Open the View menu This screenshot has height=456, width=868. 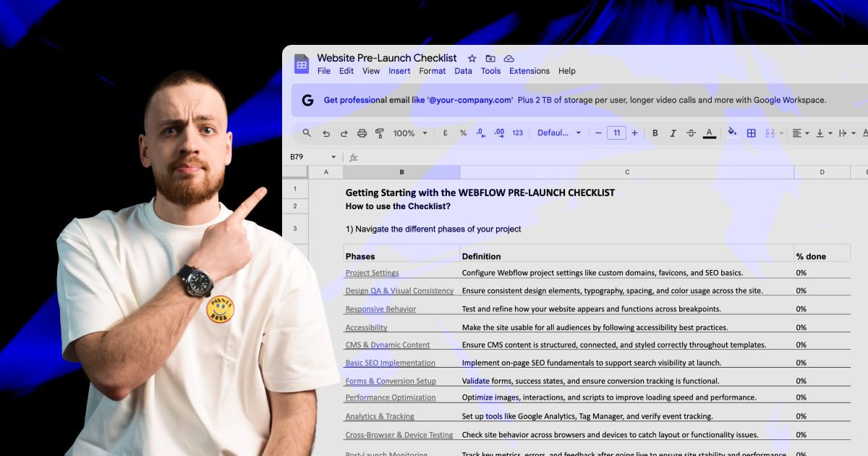[x=371, y=71]
